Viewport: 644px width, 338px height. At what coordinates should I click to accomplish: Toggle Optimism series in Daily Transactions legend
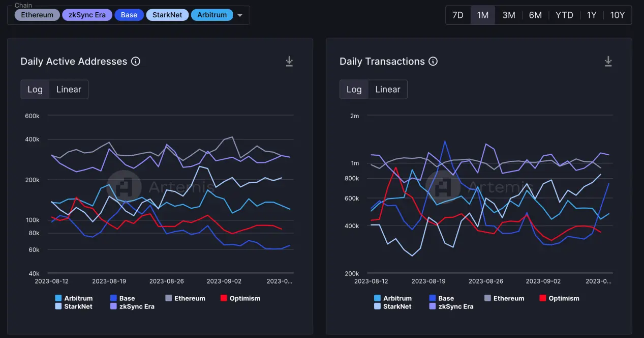coord(560,298)
